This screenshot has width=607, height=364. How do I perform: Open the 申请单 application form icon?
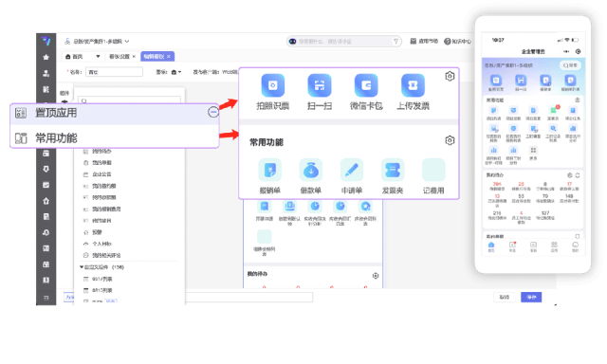pyautogui.click(x=352, y=170)
